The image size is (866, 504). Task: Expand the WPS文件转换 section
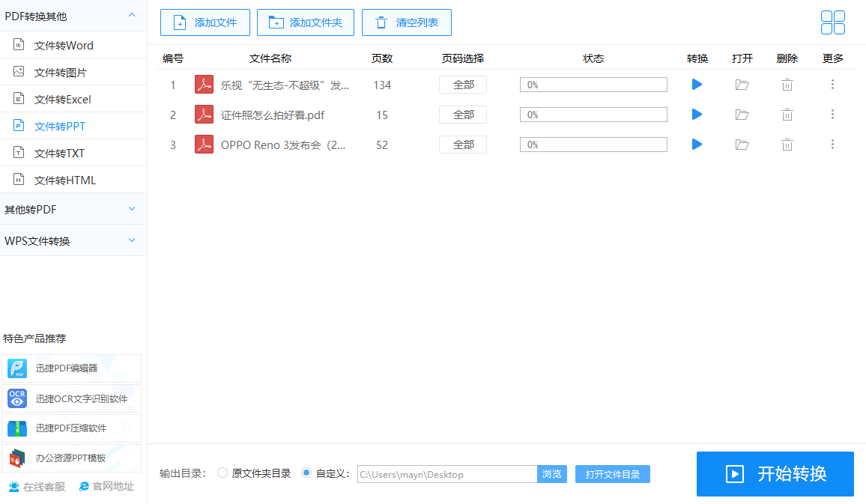[x=73, y=240]
